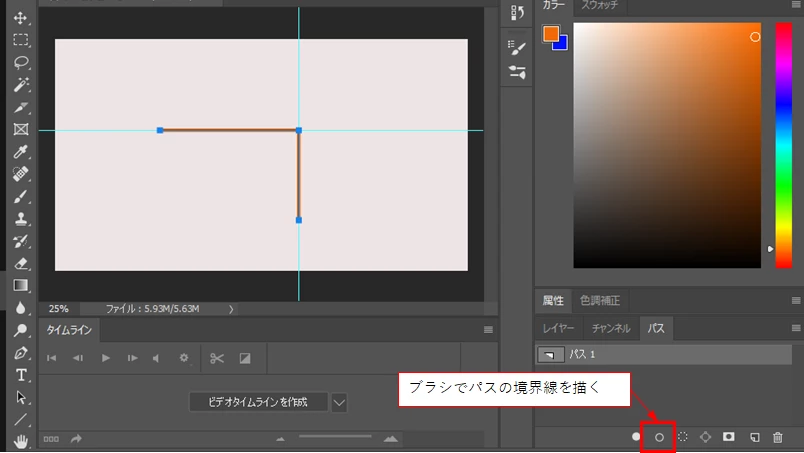Create a new path
Image resolution: width=804 pixels, height=453 pixels.
click(755, 438)
